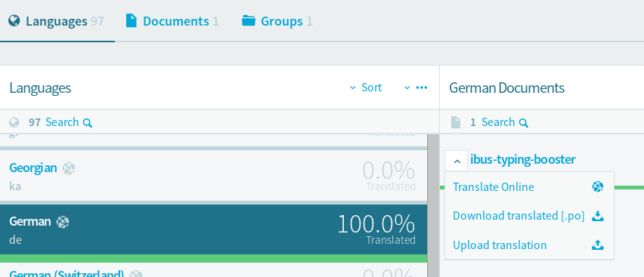Open the three-dots more options dropdown

pos(416,88)
